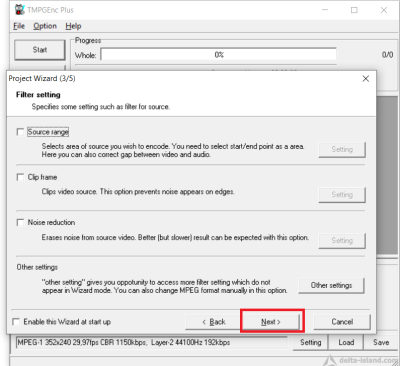Click the Filter setting heading text
400x366 pixels.
click(x=38, y=95)
